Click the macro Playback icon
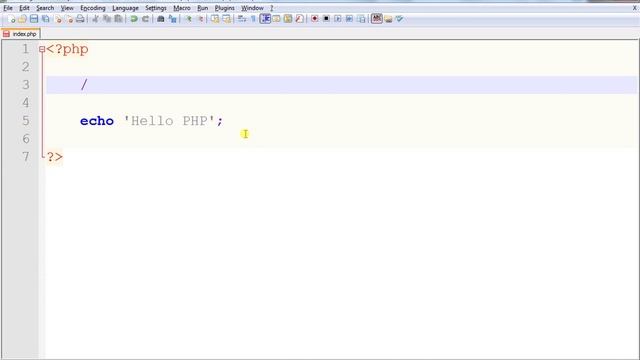640x360 pixels. (338, 19)
